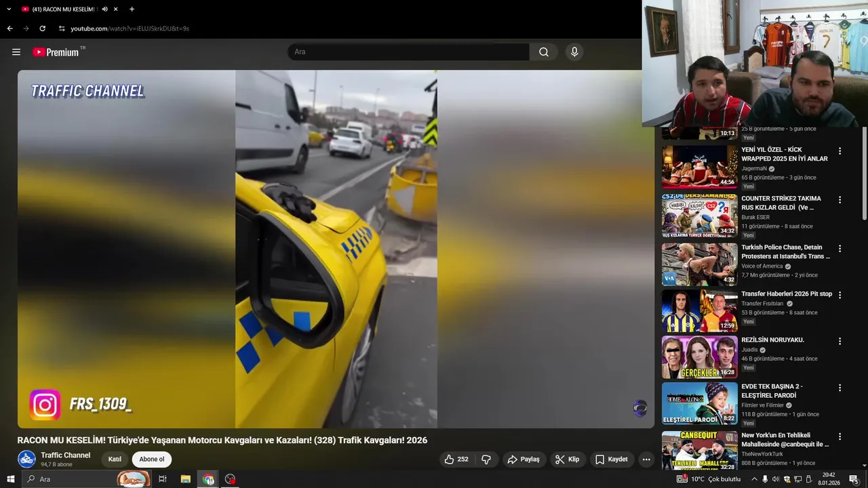Go back in browser

coord(9,28)
